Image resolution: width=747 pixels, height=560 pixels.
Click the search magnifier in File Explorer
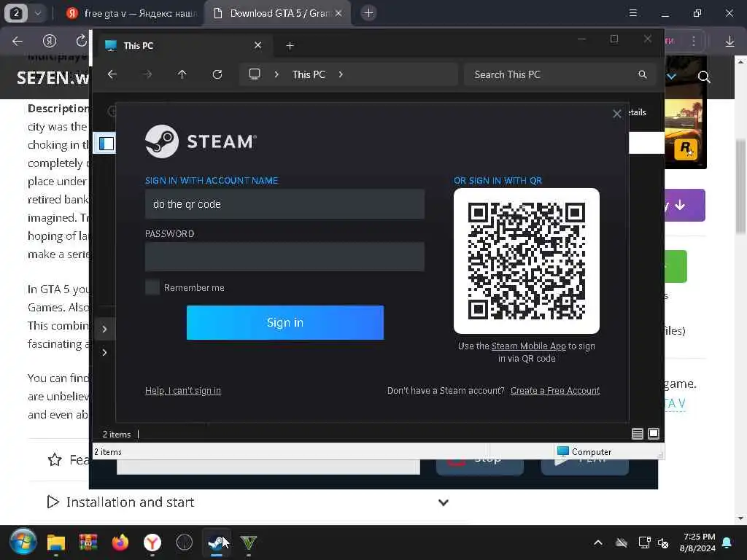pos(643,74)
